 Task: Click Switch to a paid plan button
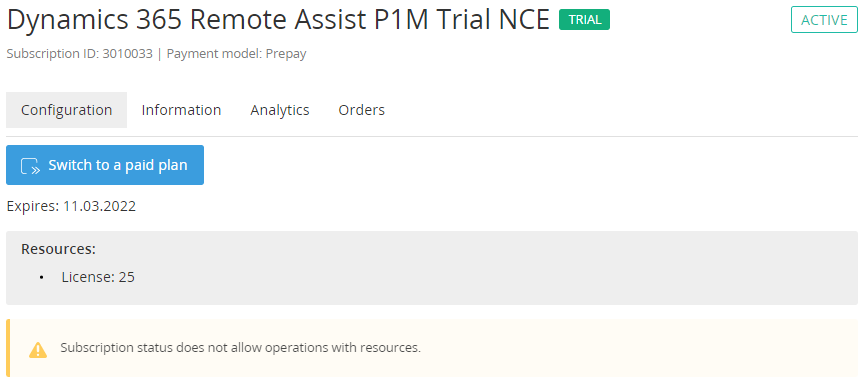click(105, 165)
